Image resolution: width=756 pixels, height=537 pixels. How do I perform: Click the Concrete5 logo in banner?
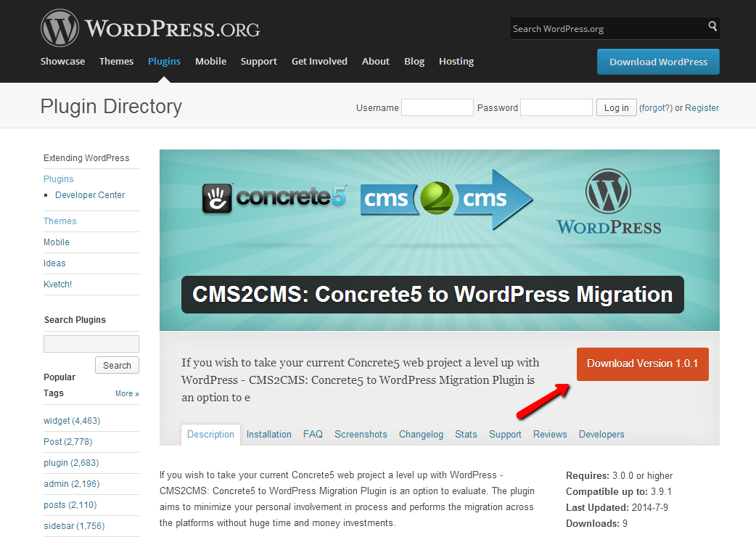click(x=274, y=197)
